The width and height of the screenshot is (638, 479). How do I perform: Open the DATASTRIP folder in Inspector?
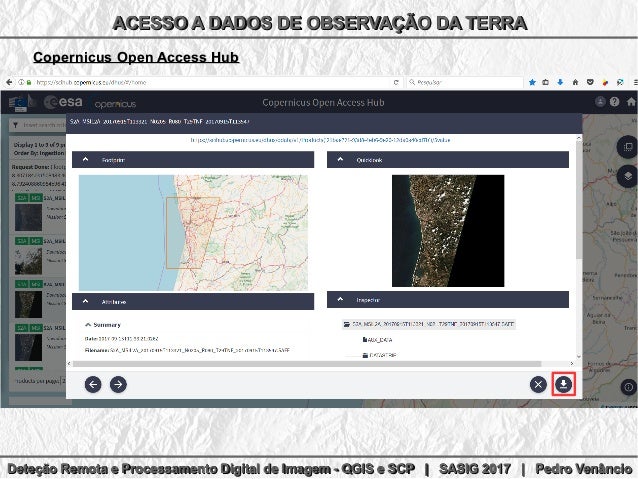[x=380, y=355]
